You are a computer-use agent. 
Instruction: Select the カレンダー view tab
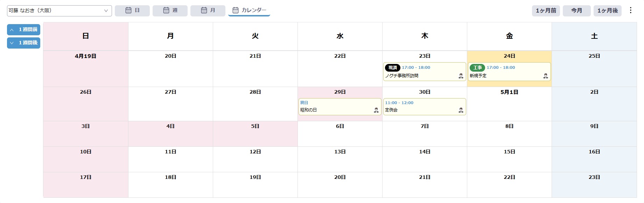[x=249, y=10]
